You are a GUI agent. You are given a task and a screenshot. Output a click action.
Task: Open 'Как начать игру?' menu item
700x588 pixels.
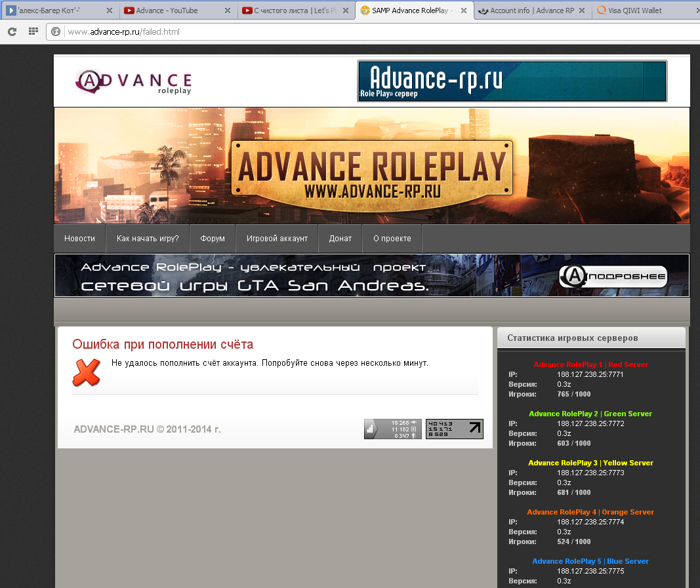tap(148, 239)
